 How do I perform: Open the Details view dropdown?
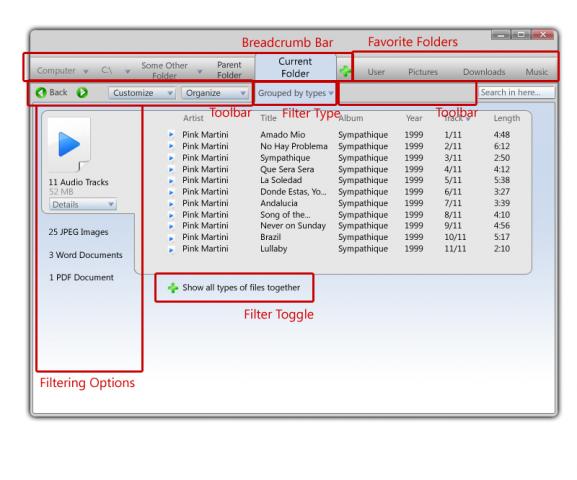point(83,204)
